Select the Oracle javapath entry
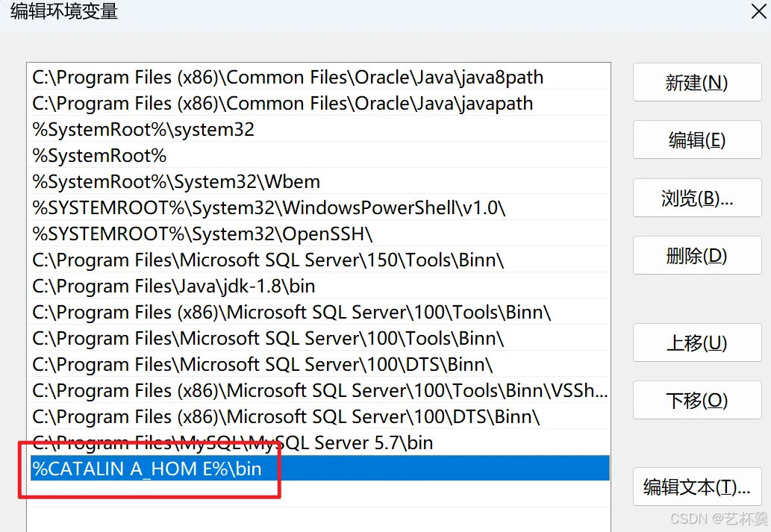 pyautogui.click(x=319, y=103)
